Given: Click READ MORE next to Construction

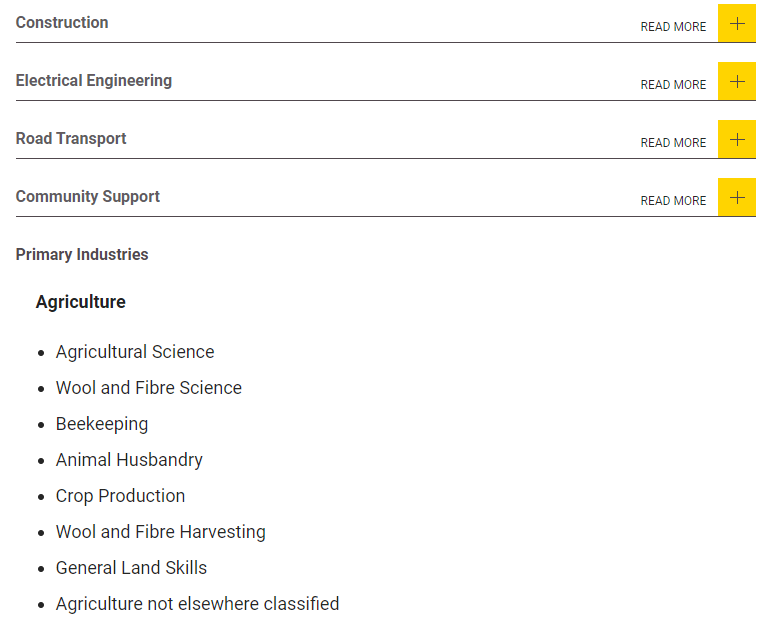Looking at the screenshot, I should click(x=673, y=27).
